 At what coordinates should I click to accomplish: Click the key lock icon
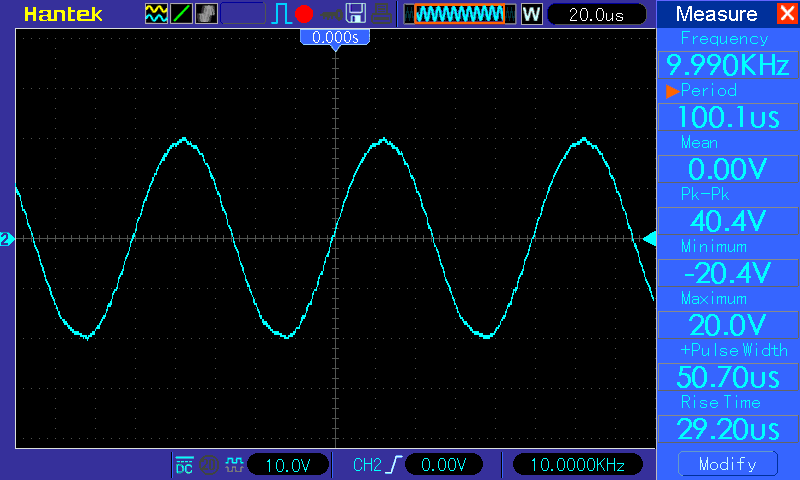click(x=332, y=15)
